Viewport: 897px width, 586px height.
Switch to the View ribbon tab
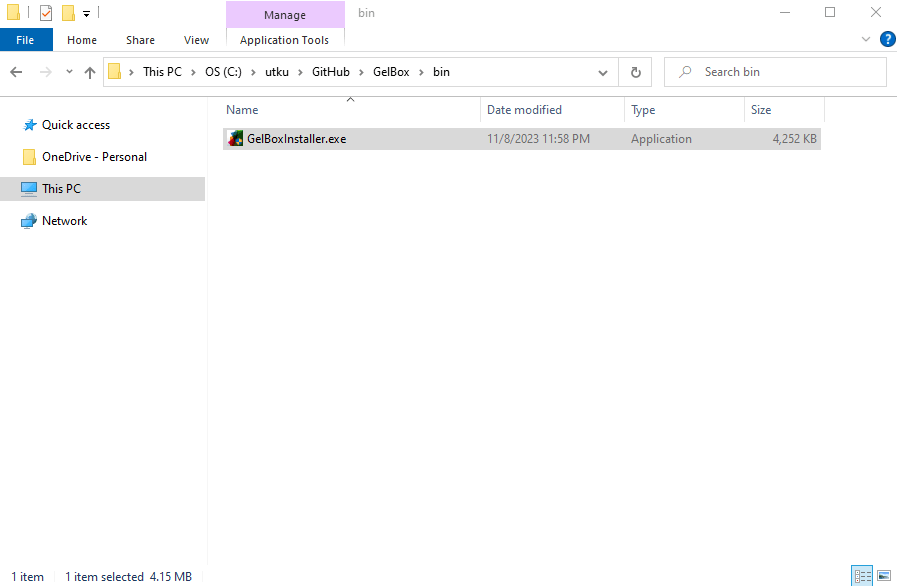[196, 40]
